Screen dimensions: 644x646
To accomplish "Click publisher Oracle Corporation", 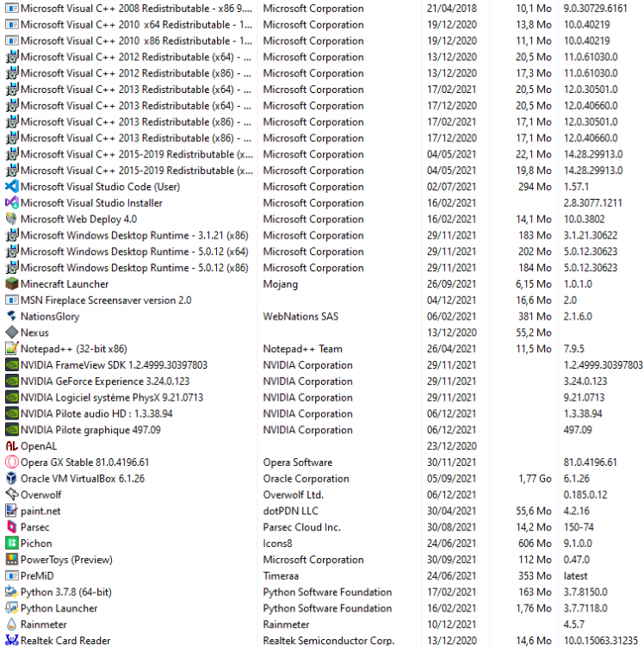I will [306, 479].
